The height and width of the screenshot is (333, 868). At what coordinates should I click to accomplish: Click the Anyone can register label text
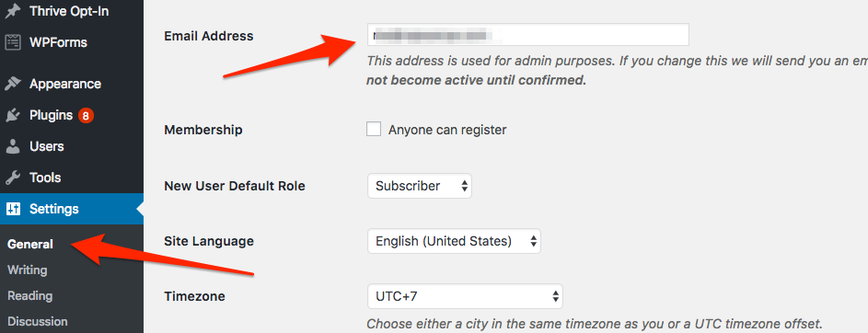pos(447,130)
